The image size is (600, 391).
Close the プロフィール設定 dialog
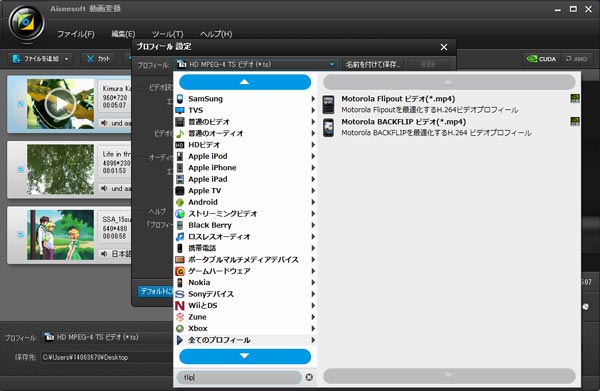coord(444,47)
